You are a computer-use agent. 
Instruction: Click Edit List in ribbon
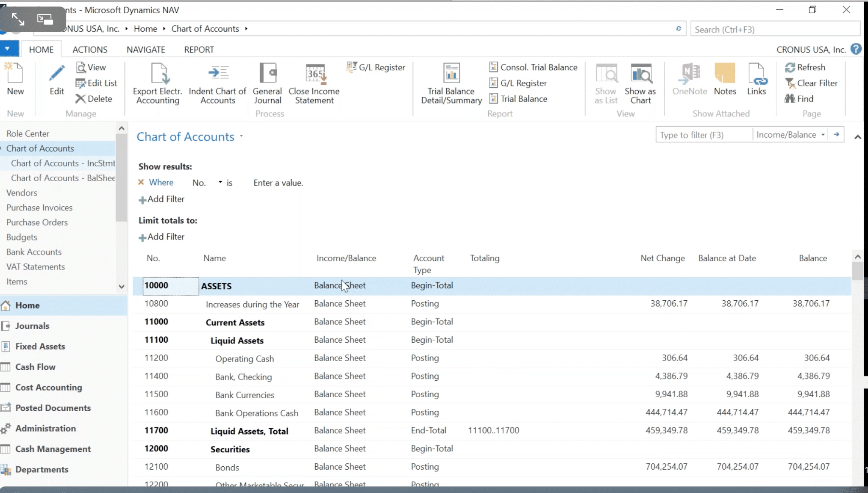point(96,83)
